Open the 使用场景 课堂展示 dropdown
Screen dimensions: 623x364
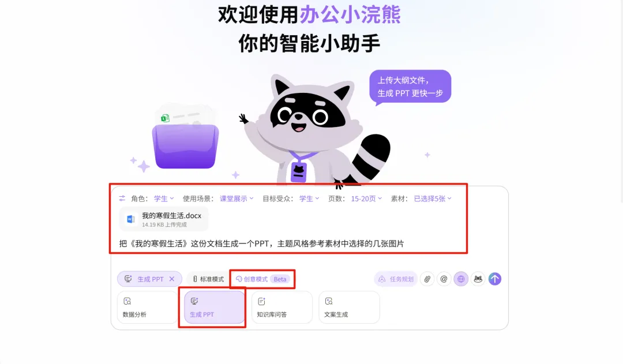pos(237,198)
